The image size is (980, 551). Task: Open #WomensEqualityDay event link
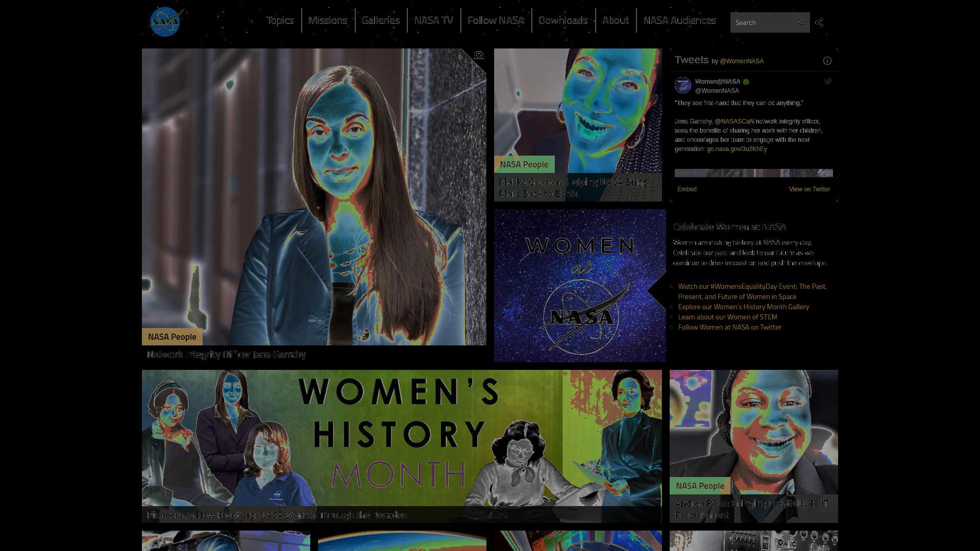[x=752, y=291]
